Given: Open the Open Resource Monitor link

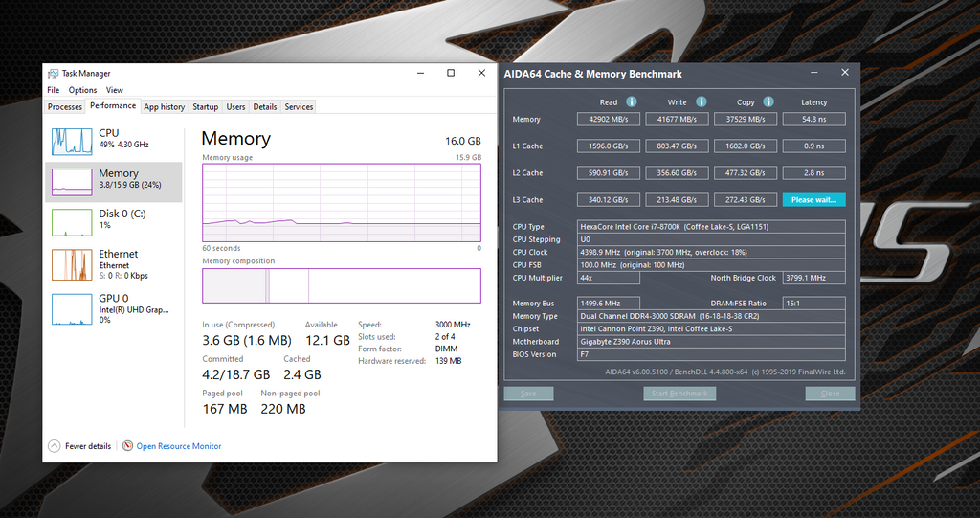Looking at the screenshot, I should tap(179, 446).
